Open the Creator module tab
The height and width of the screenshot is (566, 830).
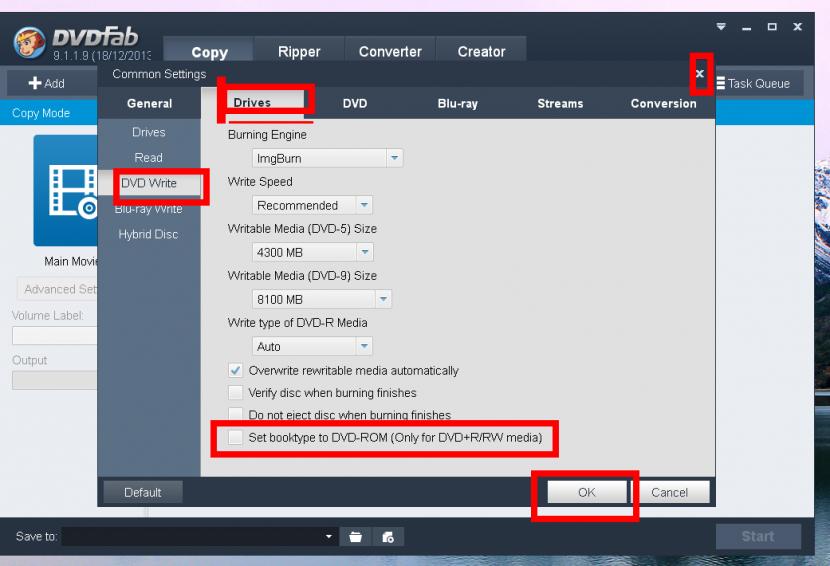(x=481, y=51)
